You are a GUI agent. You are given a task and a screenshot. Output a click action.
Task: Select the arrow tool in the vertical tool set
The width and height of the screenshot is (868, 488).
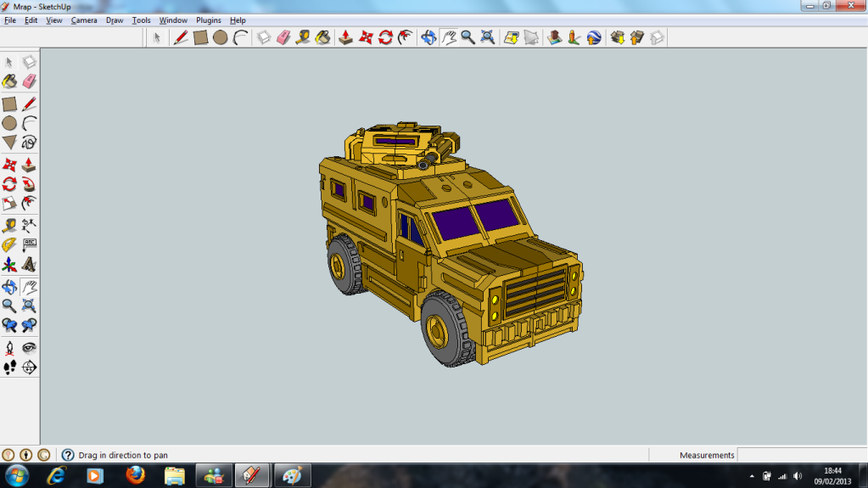coord(9,62)
